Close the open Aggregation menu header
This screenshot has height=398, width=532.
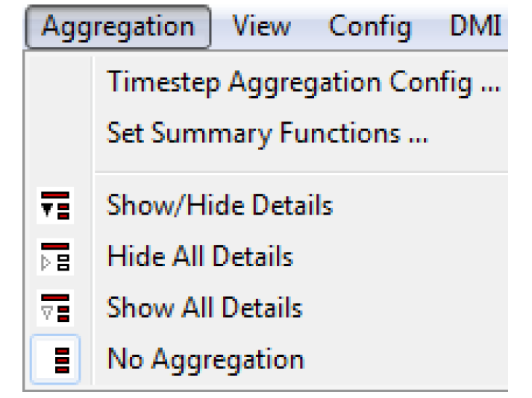click(x=118, y=27)
